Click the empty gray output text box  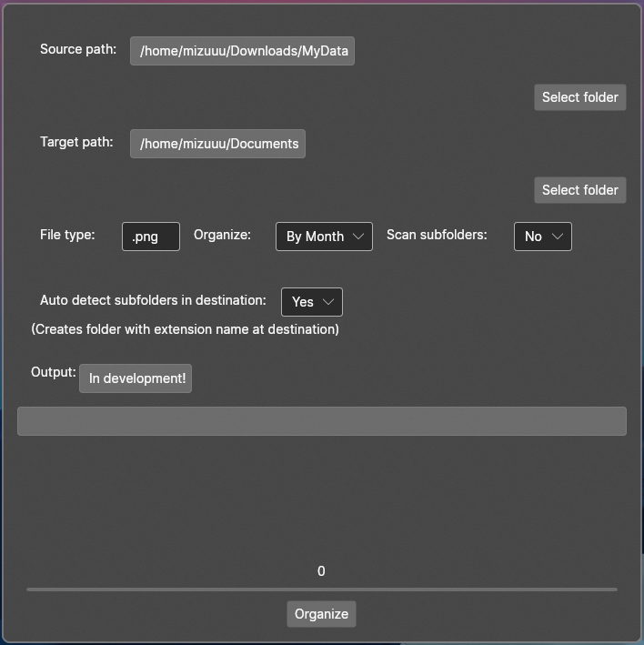point(321,421)
